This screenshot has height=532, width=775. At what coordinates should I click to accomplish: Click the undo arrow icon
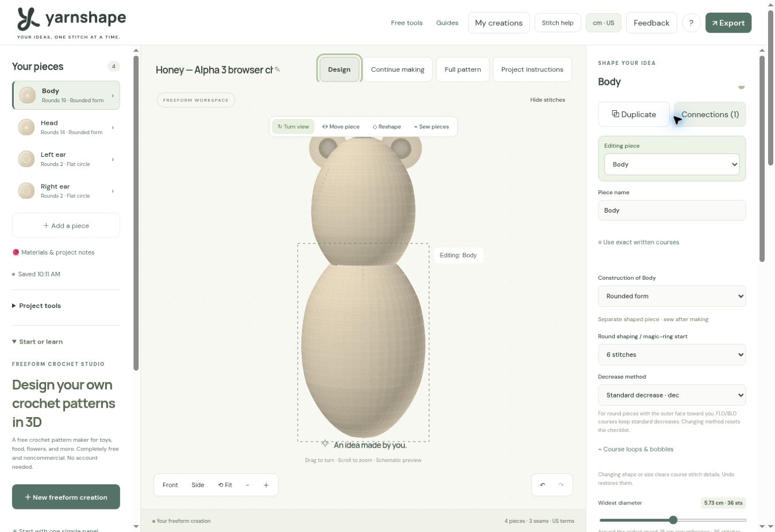(x=542, y=485)
